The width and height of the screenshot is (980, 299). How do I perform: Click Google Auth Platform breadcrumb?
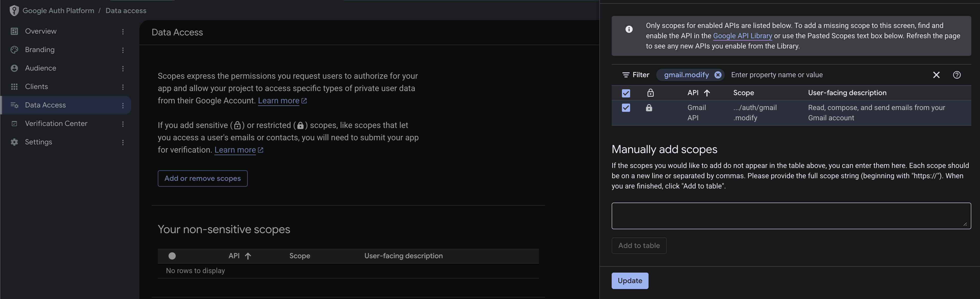(58, 11)
